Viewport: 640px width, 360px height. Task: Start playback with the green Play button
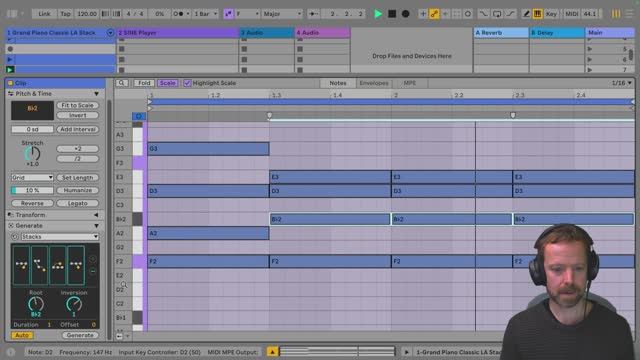[378, 14]
